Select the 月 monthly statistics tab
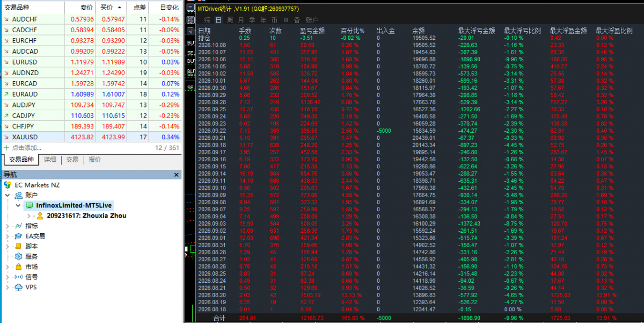This screenshot has width=644, height=323. point(241,20)
